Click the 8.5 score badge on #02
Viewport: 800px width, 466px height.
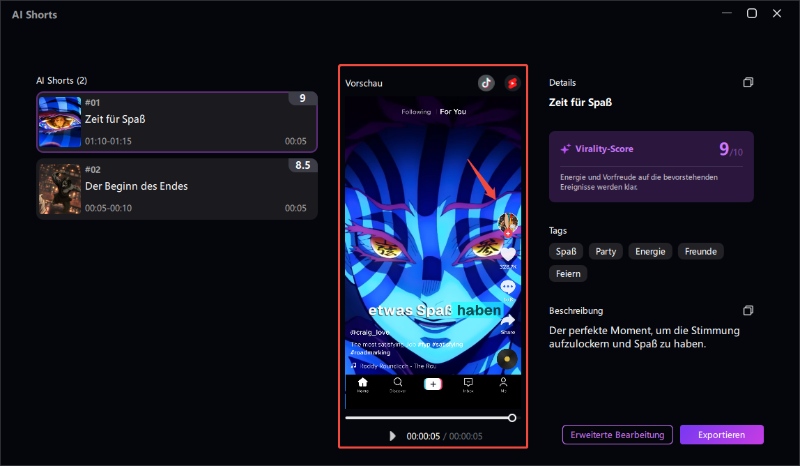pos(303,165)
